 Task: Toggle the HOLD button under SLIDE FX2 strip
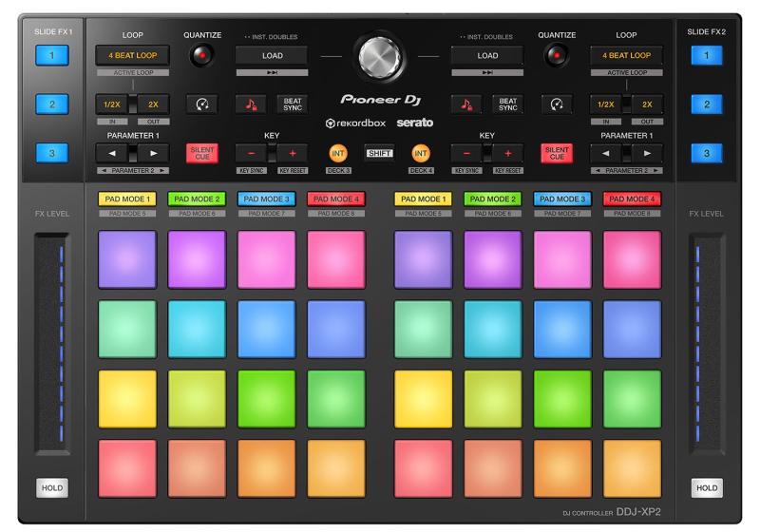(707, 488)
